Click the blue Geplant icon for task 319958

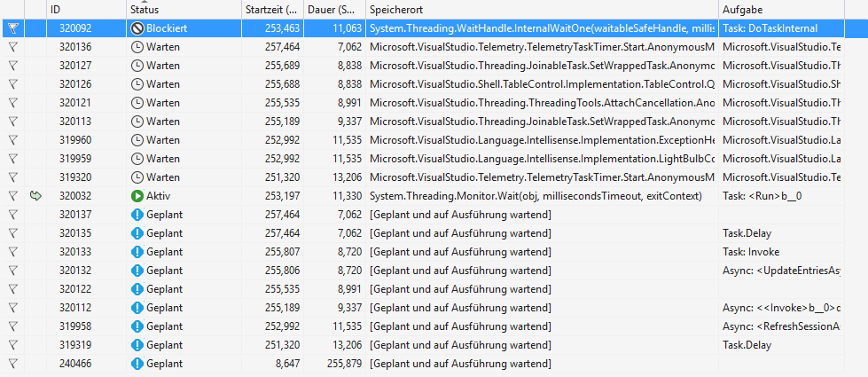click(137, 326)
